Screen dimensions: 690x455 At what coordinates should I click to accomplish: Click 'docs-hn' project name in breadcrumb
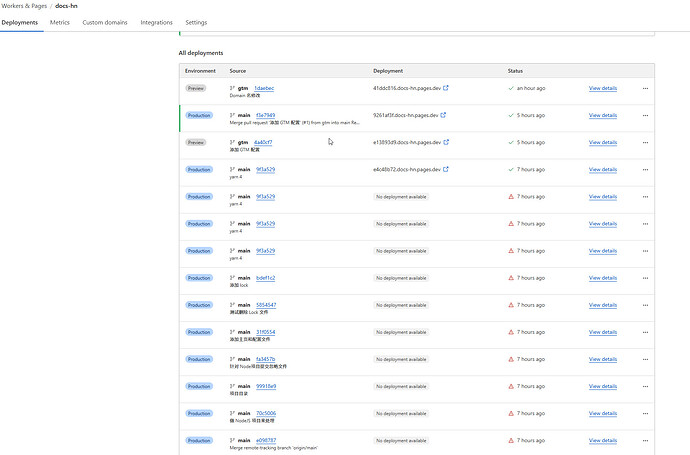[x=66, y=6]
